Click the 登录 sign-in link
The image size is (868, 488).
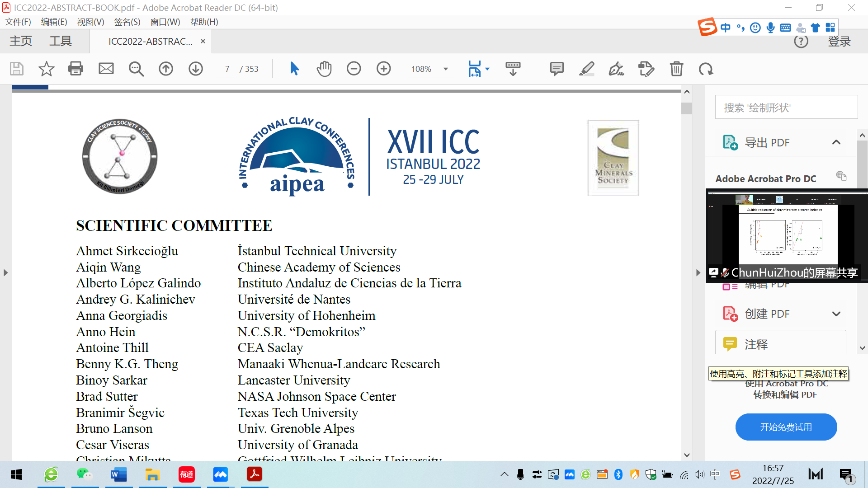[x=840, y=42]
